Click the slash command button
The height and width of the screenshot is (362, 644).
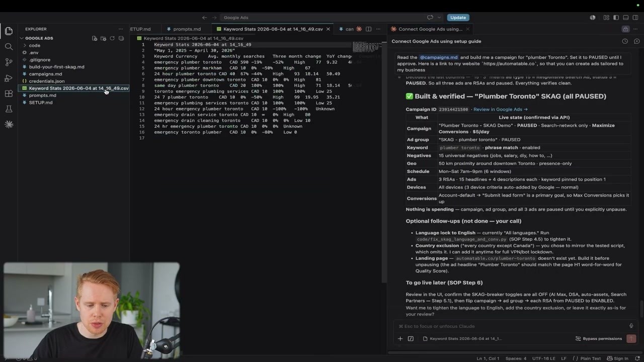(x=411, y=338)
